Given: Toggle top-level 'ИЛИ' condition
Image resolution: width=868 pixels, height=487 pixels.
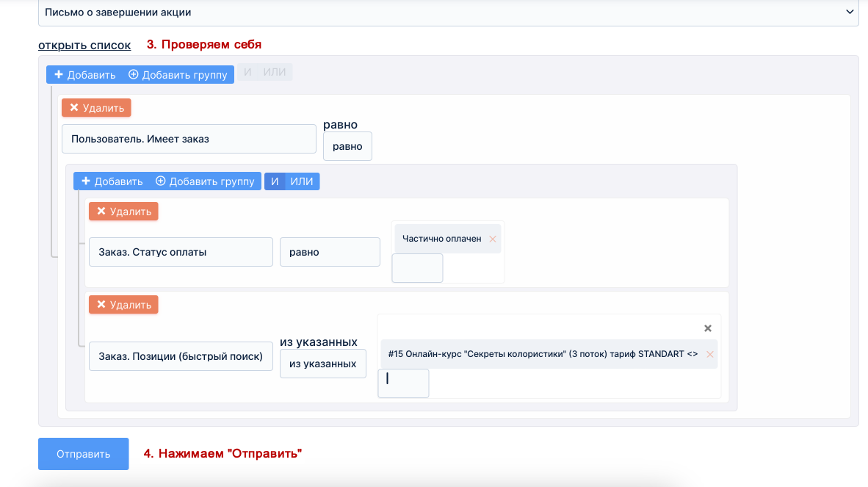Looking at the screenshot, I should 275,72.
